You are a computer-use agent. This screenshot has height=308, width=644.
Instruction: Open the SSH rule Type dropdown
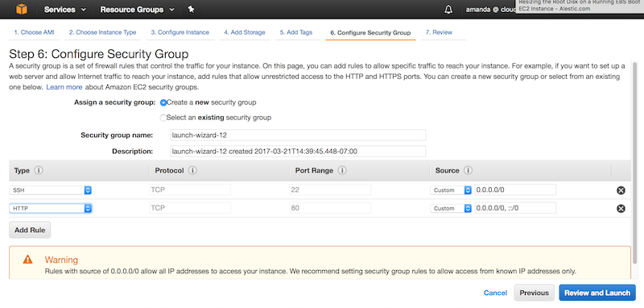pos(50,190)
